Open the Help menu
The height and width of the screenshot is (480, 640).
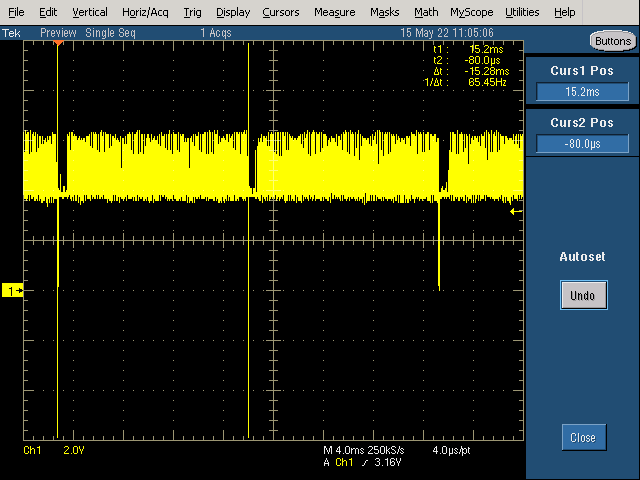coord(564,12)
